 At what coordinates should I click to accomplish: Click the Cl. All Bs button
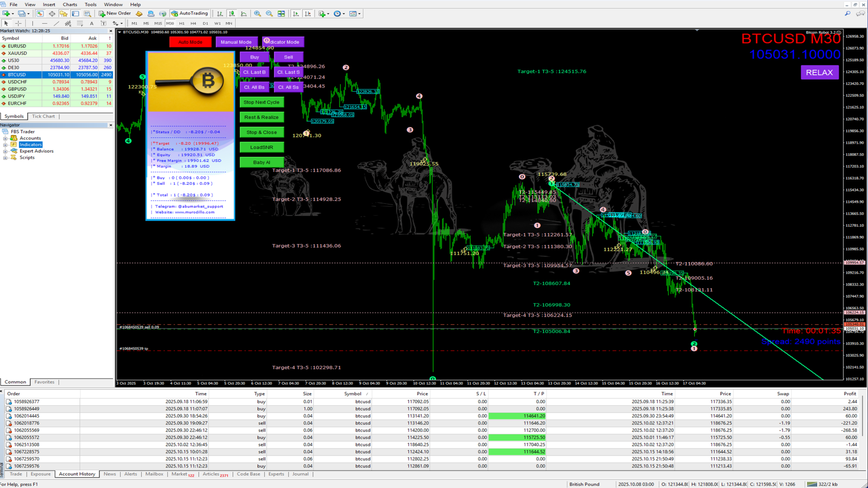[254, 87]
